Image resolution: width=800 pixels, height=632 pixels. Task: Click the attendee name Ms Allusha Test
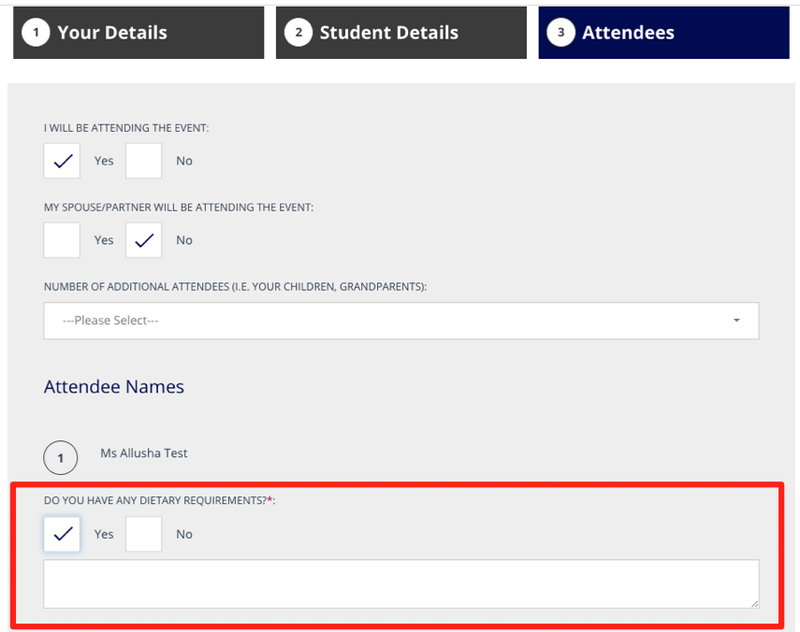pos(144,453)
